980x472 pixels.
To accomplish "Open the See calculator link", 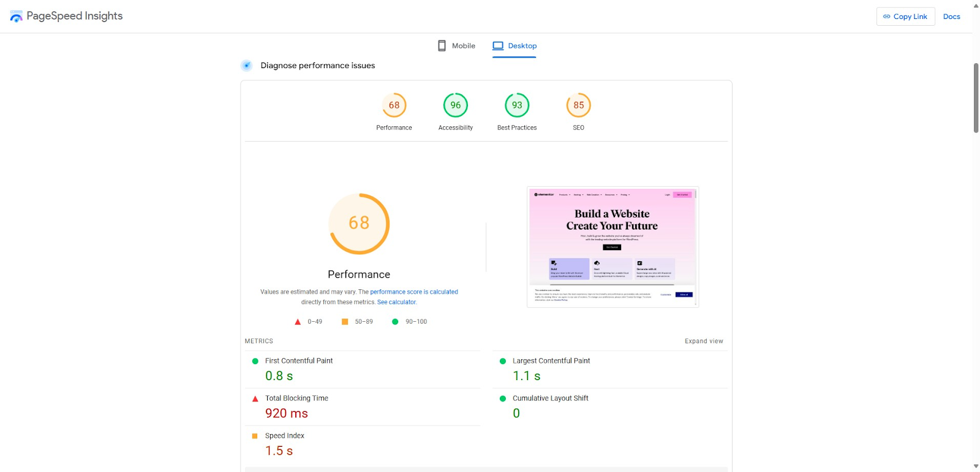I will point(396,302).
